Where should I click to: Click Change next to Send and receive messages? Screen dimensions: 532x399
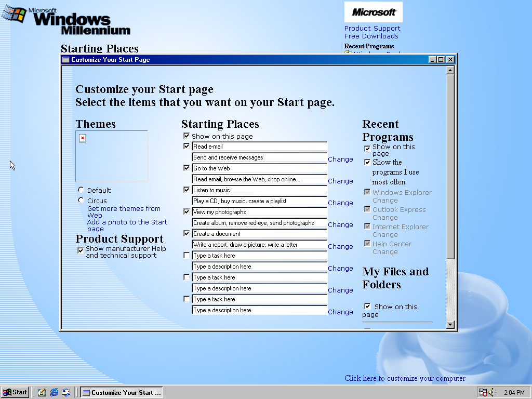point(340,159)
